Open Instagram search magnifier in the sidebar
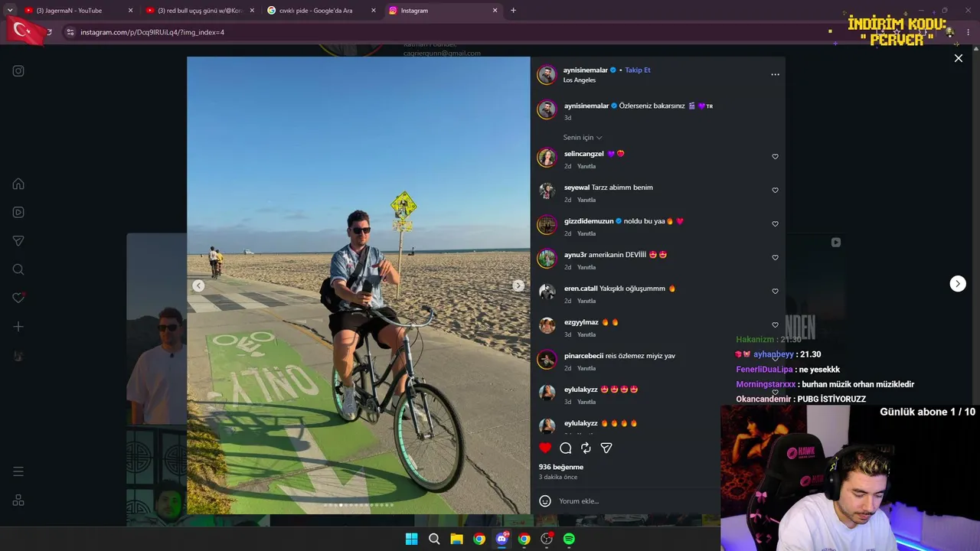 [x=18, y=269]
